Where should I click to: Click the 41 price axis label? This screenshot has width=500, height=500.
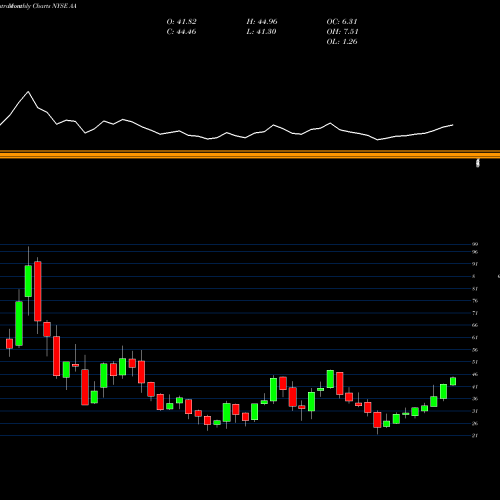475,387
